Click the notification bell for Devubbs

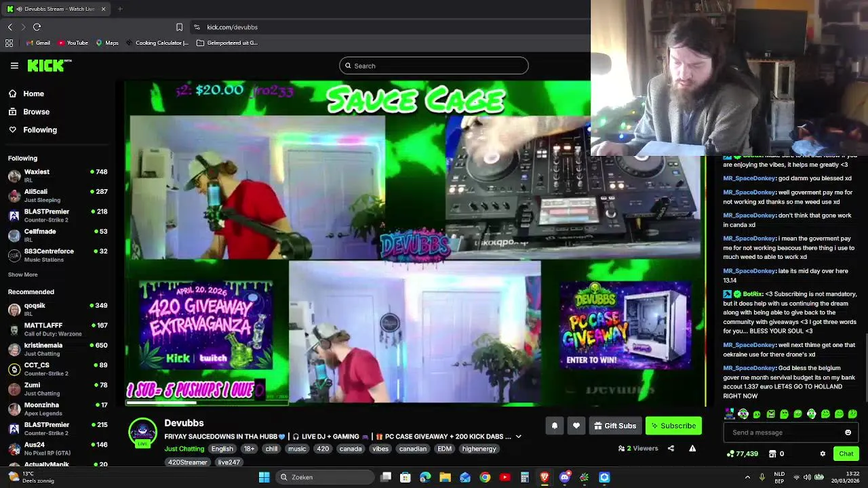coord(554,426)
